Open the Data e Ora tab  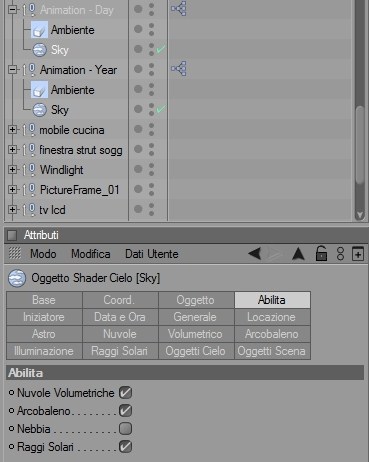[x=120, y=317]
